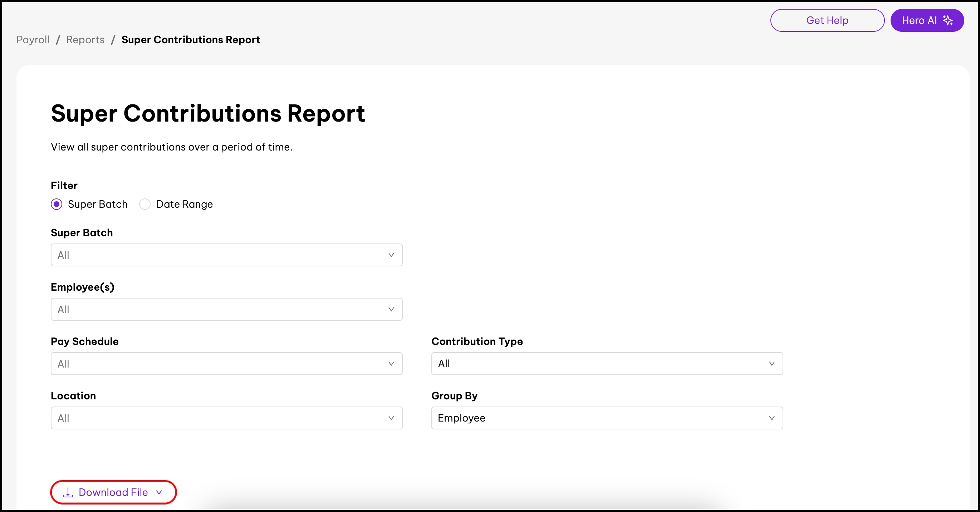Go to Payroll breadcrumb

pos(33,40)
